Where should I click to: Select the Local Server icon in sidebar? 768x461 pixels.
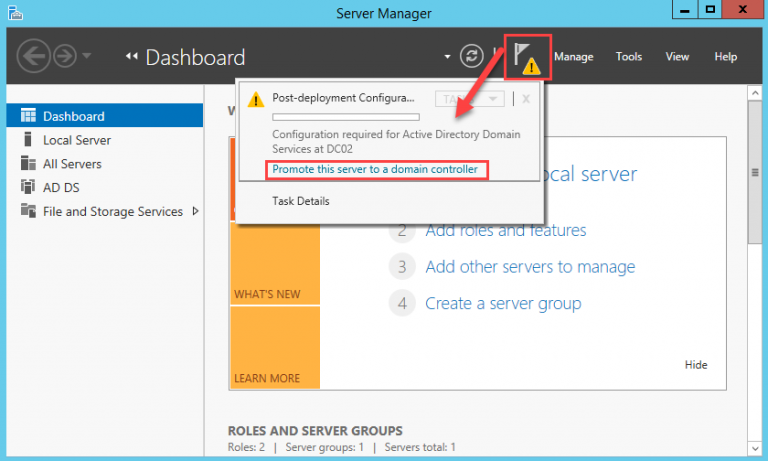[x=28, y=140]
